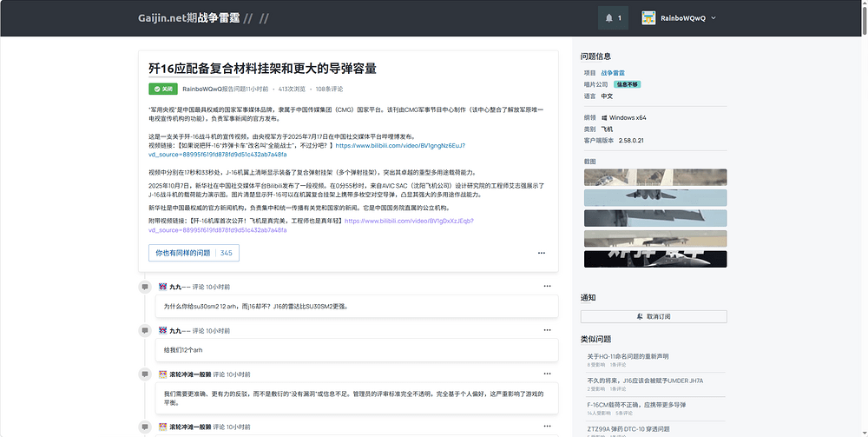Click the avatar on 滚轮冲滩一般躺's first comment
The width and height of the screenshot is (868, 437).
click(x=163, y=374)
